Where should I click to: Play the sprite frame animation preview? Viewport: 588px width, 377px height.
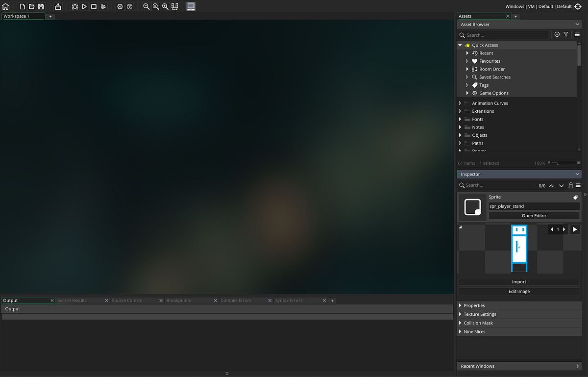point(574,229)
